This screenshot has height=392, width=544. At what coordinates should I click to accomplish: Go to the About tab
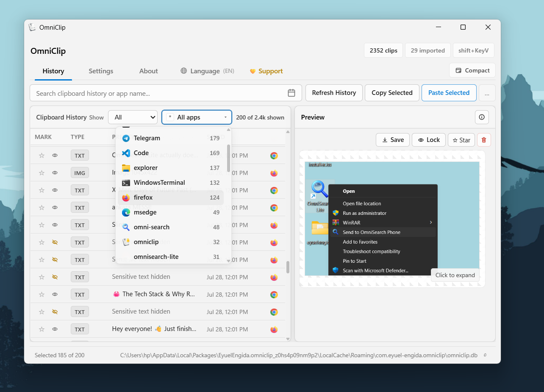coord(149,71)
